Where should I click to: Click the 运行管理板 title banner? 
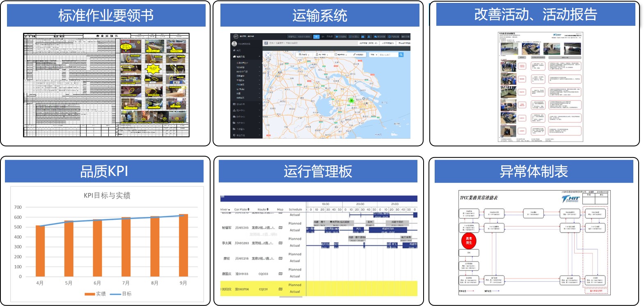pyautogui.click(x=318, y=171)
